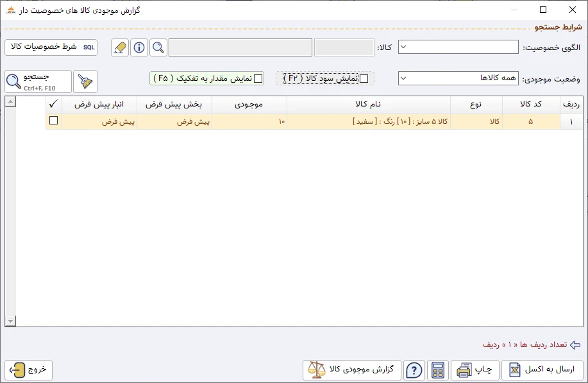Click the broom clear-filters icon
The image size is (588, 383).
tap(85, 81)
